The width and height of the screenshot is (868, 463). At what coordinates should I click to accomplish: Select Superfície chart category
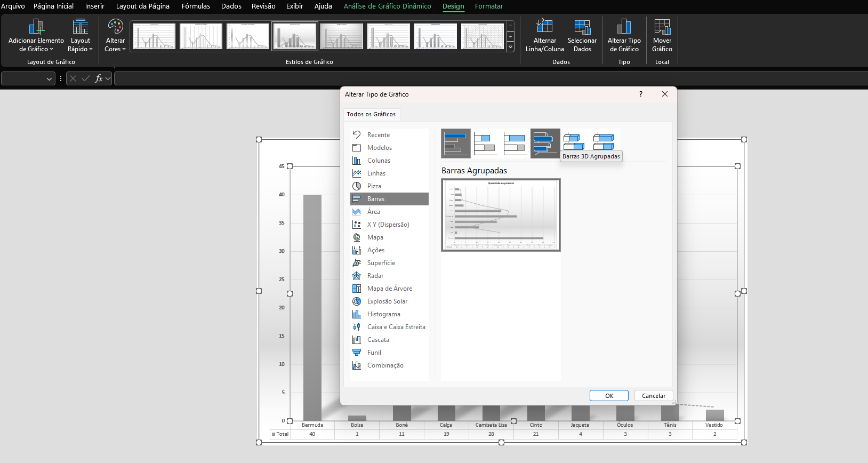389,263
